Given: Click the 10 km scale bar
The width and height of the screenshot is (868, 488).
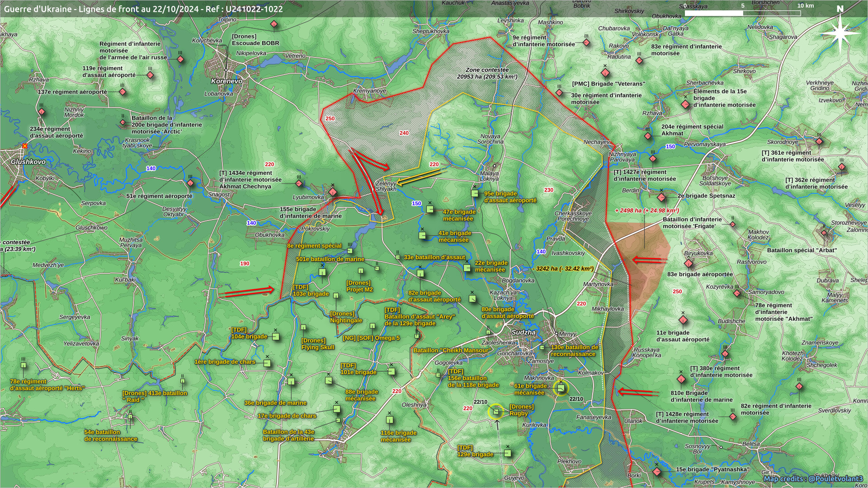Looking at the screenshot, I should point(742,13).
